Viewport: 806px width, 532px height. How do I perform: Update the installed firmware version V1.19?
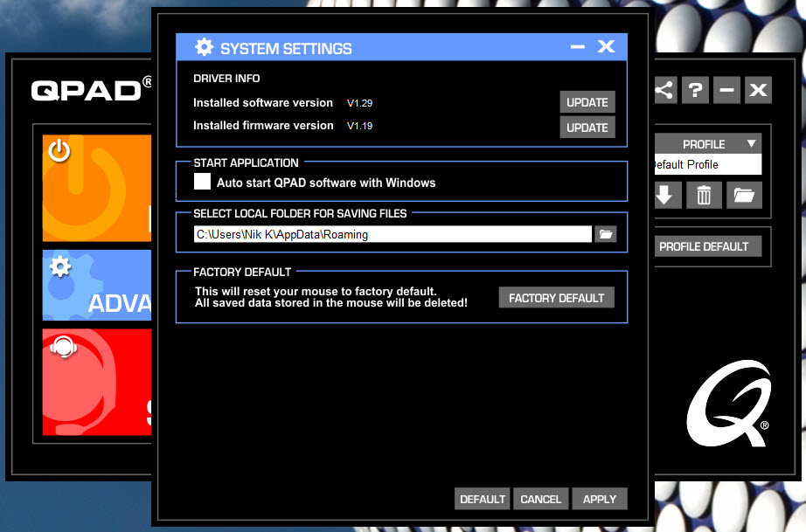[x=587, y=128]
